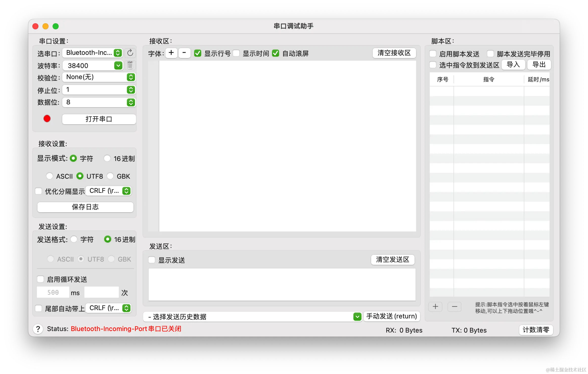Viewport: 588px width, 374px height.
Task: Remove script command with minus icon
Action: pyautogui.click(x=454, y=307)
